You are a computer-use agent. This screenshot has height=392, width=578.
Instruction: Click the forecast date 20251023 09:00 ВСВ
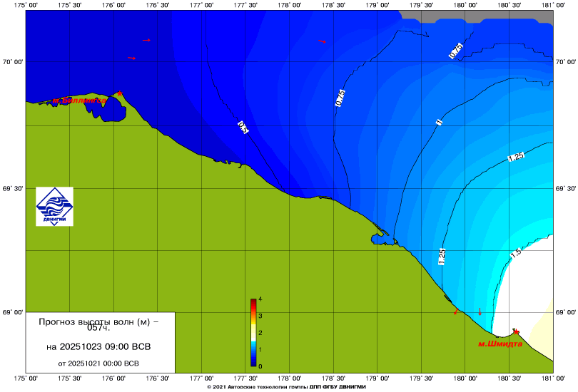(98, 347)
